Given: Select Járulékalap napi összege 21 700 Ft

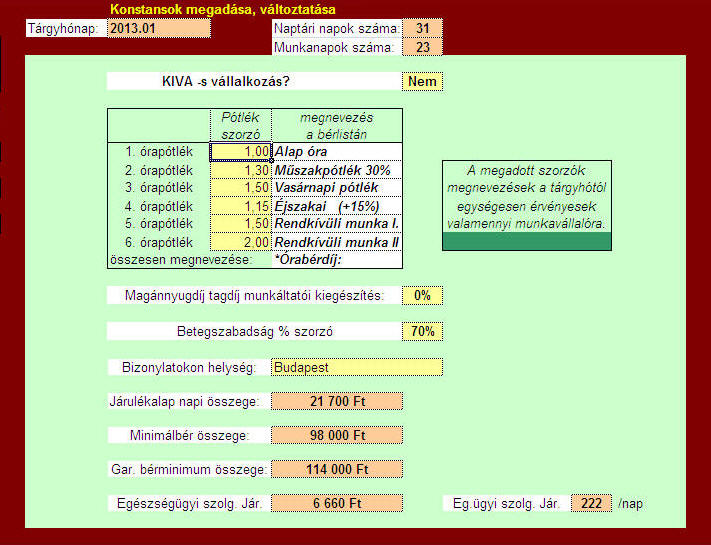Looking at the screenshot, I should [337, 401].
